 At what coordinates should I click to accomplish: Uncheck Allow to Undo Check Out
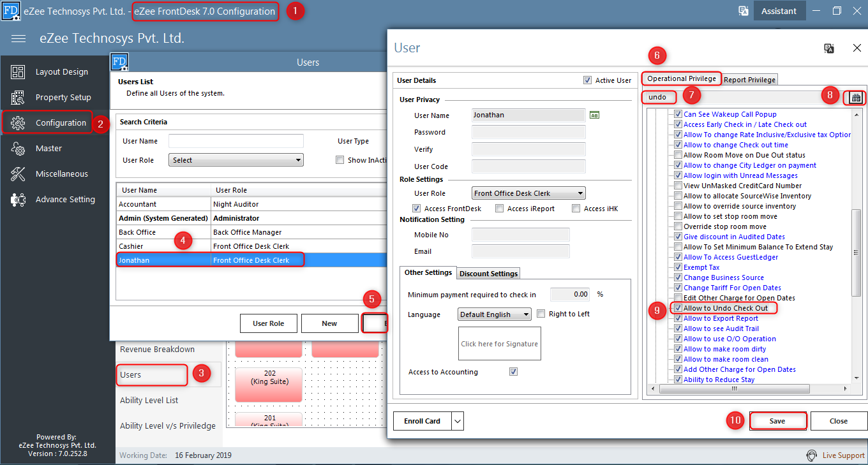[x=678, y=308]
